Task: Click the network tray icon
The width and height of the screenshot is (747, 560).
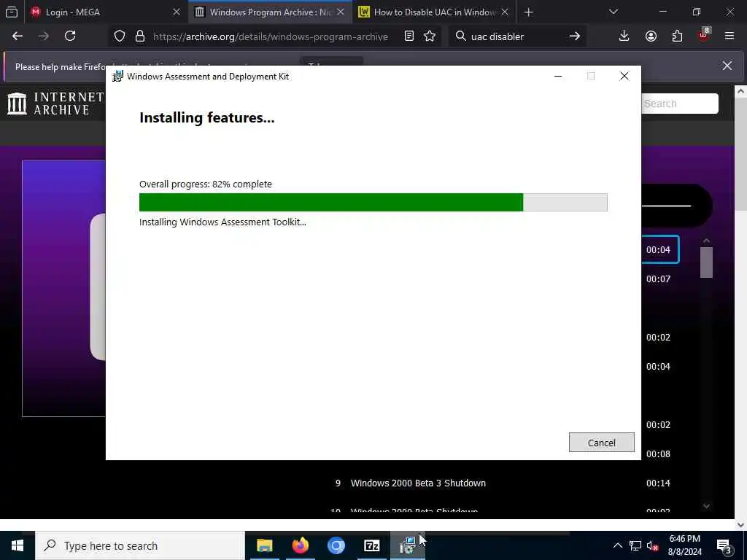Action: pos(635,545)
